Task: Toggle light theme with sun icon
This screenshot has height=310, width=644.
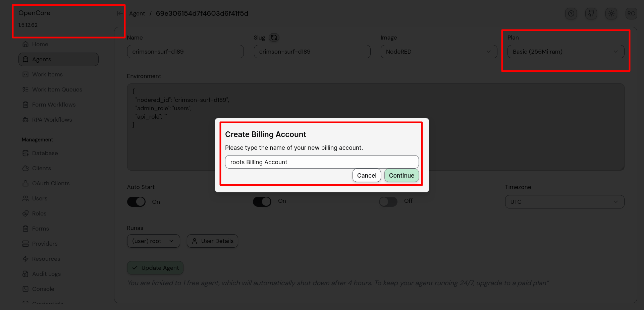Action: click(x=611, y=13)
